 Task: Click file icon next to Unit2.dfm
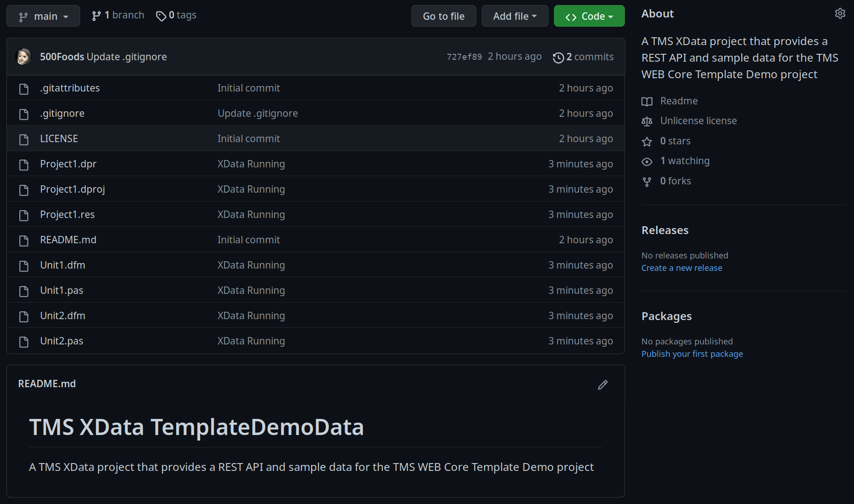tap(24, 316)
